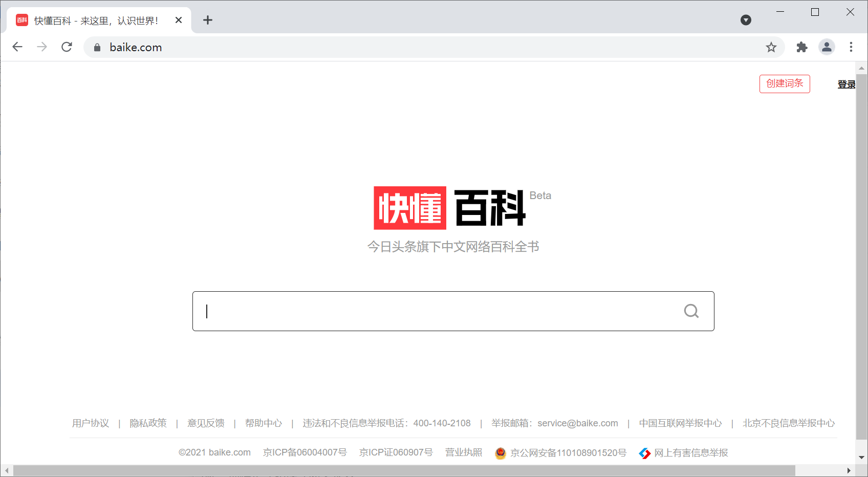This screenshot has height=477, width=868.
Task: Click the scrollbar down arrow
Action: coord(861,458)
